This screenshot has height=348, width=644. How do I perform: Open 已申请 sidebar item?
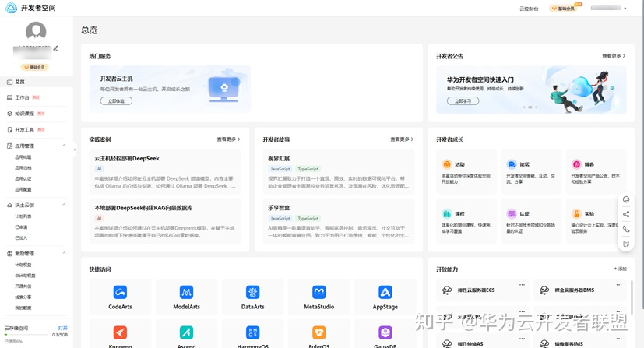click(x=21, y=227)
